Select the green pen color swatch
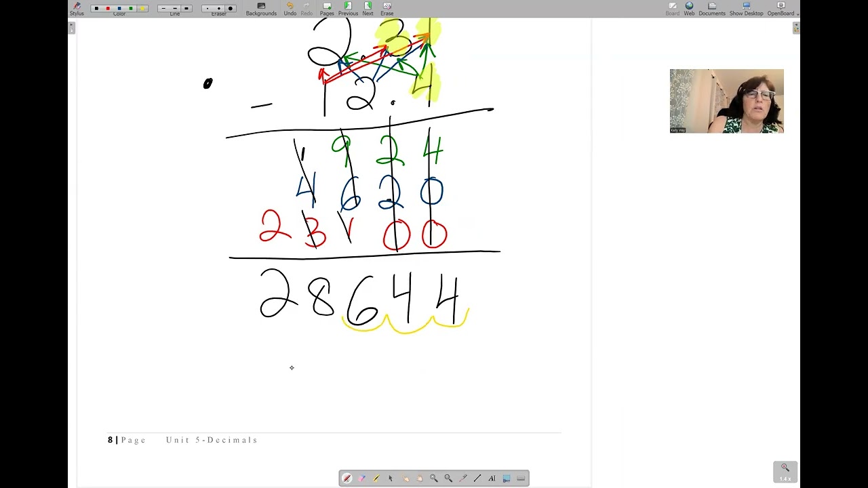Screen dimensions: 868x488 click(x=131, y=8)
